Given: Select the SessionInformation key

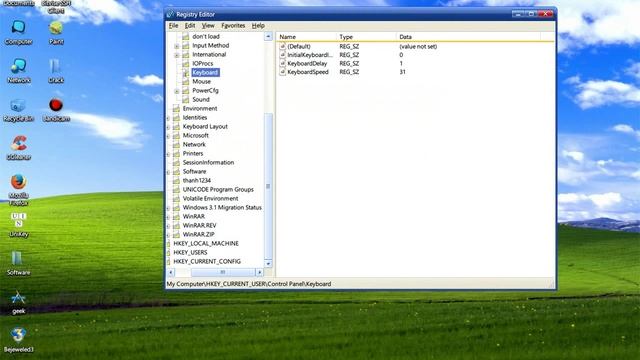Looking at the screenshot, I should [208, 162].
